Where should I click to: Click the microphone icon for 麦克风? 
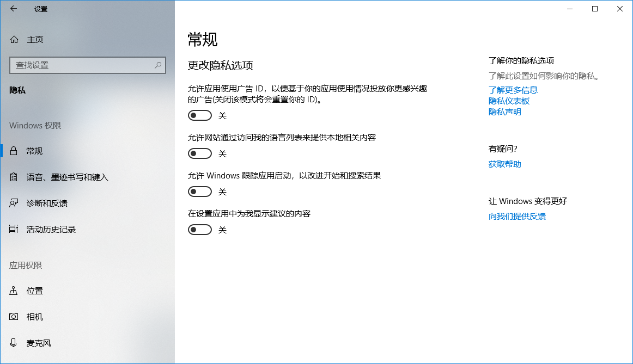[x=14, y=343]
